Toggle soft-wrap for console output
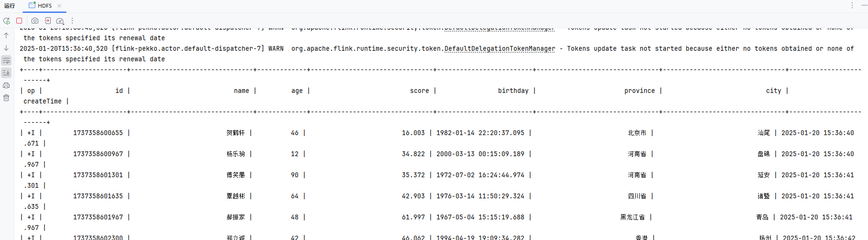The image size is (868, 240). [x=6, y=60]
